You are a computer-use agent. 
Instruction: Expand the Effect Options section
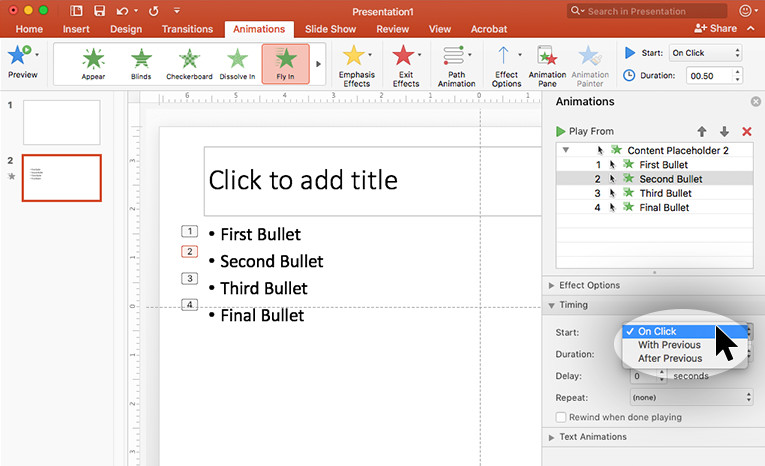(x=551, y=285)
